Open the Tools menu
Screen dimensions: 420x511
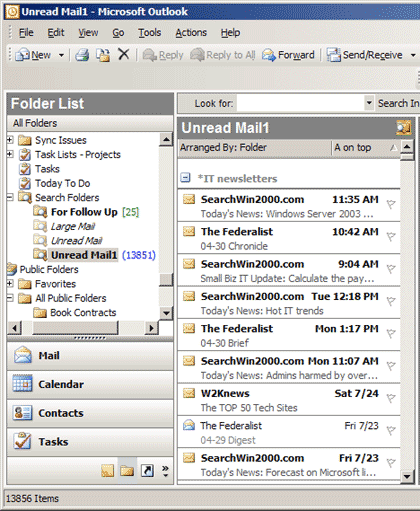(x=150, y=33)
